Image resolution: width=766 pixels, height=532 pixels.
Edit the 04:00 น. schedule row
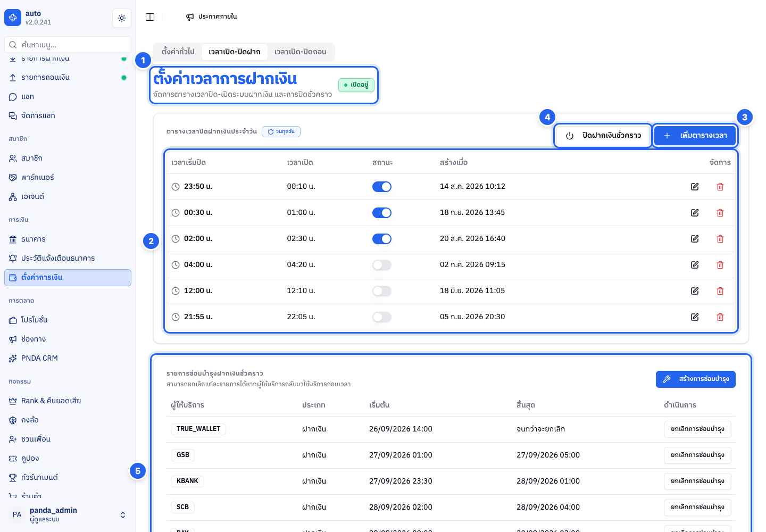coord(695,265)
